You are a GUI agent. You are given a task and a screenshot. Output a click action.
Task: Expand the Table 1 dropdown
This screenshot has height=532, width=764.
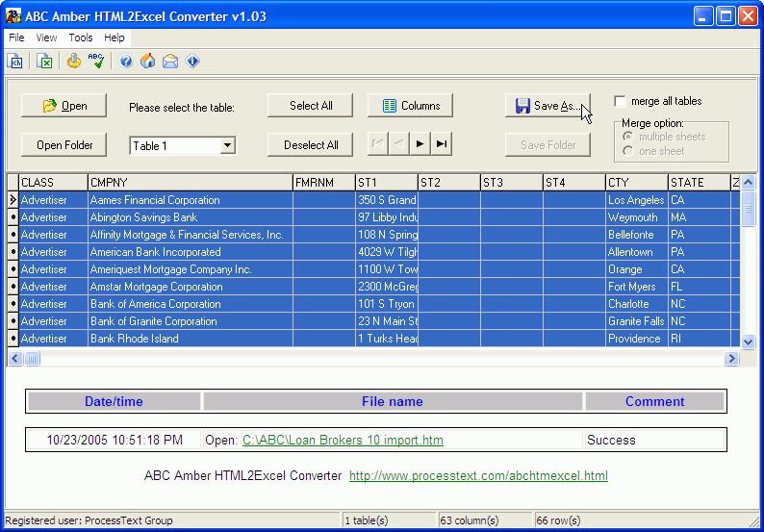(x=227, y=145)
